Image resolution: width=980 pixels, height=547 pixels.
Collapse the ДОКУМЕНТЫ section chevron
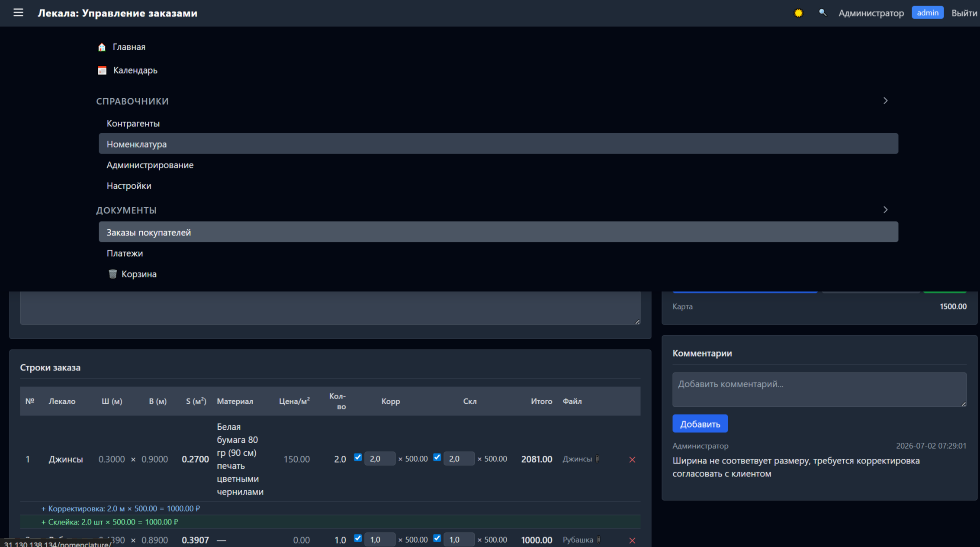pos(885,210)
